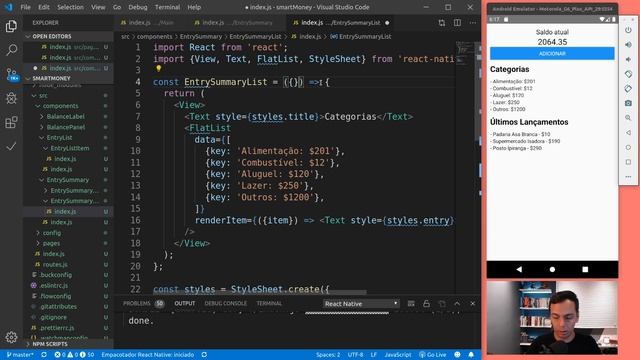Click the emulator sidebar Back triangle

[628, 133]
